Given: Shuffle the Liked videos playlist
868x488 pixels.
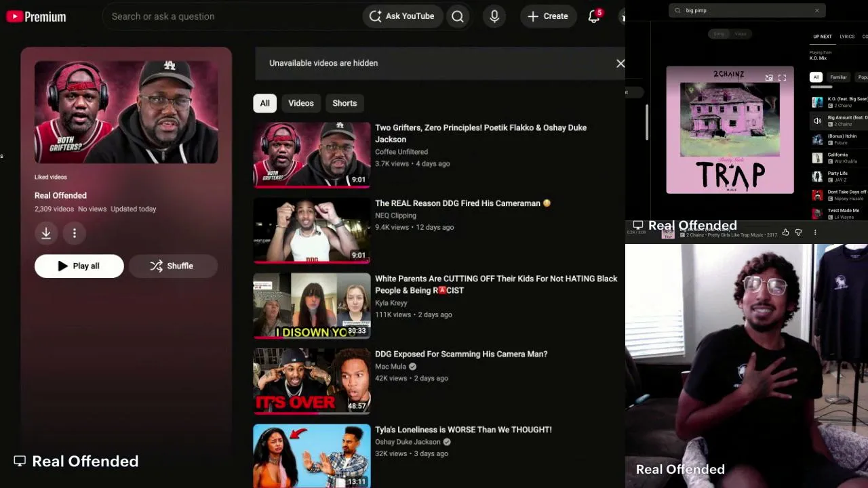Looking at the screenshot, I should [x=173, y=266].
